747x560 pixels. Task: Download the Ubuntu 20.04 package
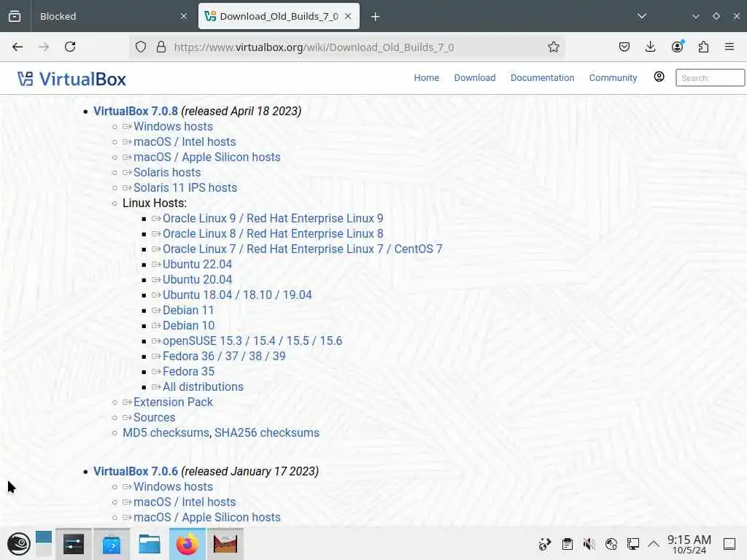coord(197,279)
